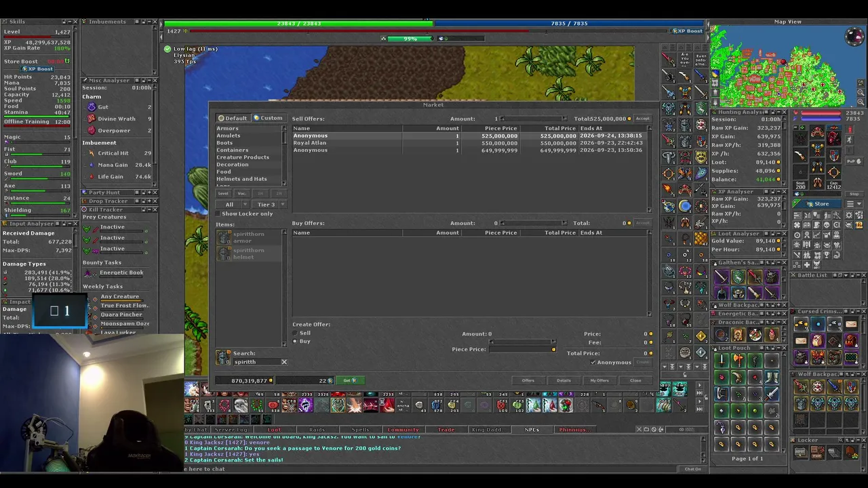Switch to the Community chat tab
This screenshot has height=488, width=868.
click(x=403, y=430)
